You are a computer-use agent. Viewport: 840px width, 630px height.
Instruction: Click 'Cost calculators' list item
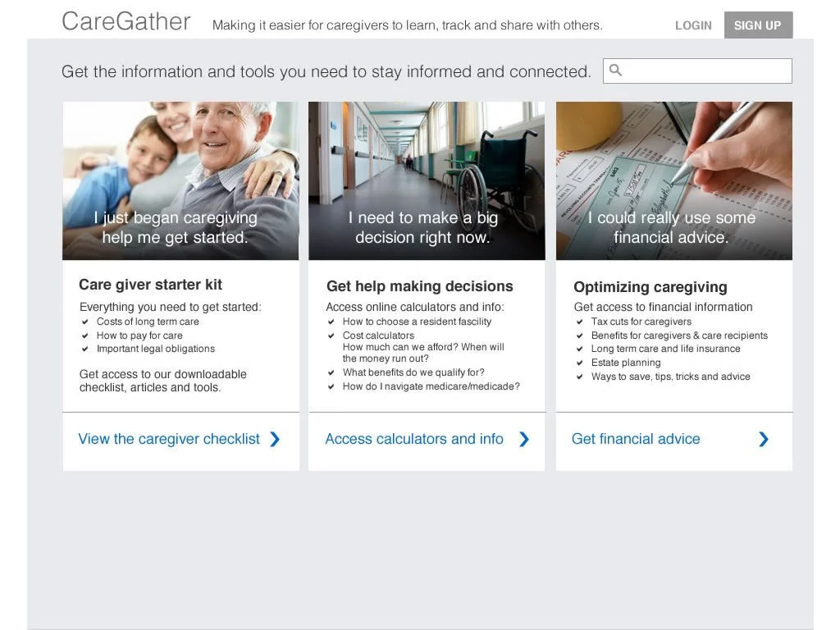pyautogui.click(x=378, y=336)
